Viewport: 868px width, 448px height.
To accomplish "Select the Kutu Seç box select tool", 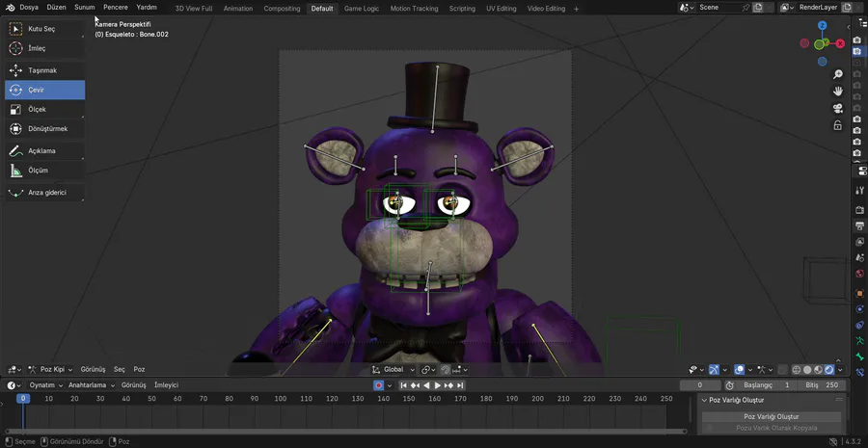I will click(44, 29).
